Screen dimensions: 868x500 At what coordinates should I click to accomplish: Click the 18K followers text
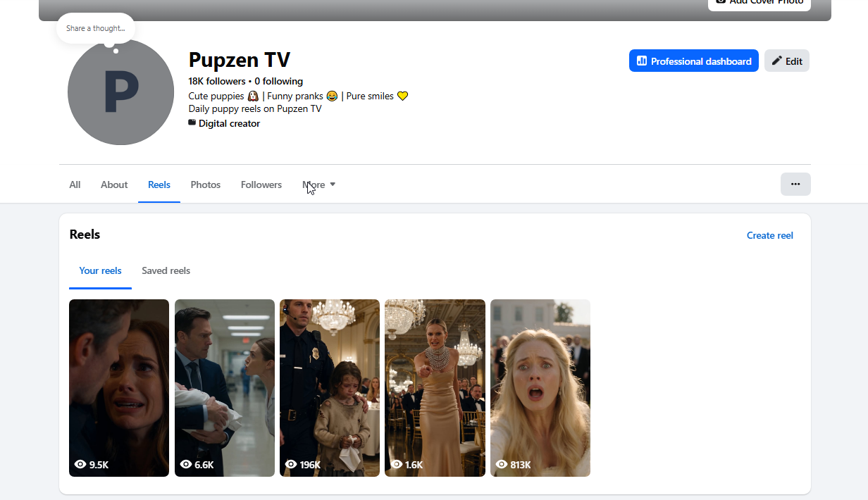click(217, 81)
